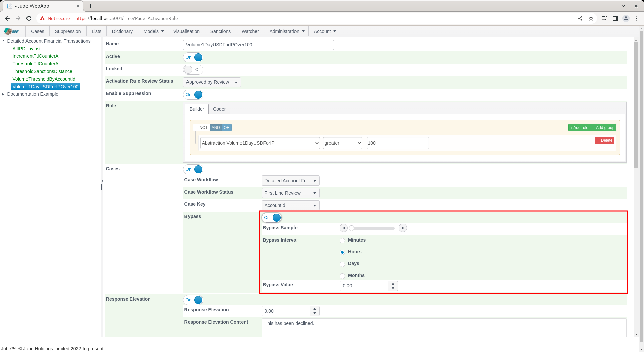The width and height of the screenshot is (644, 352).
Task: Toggle the Enable Suppression switch
Action: [194, 95]
